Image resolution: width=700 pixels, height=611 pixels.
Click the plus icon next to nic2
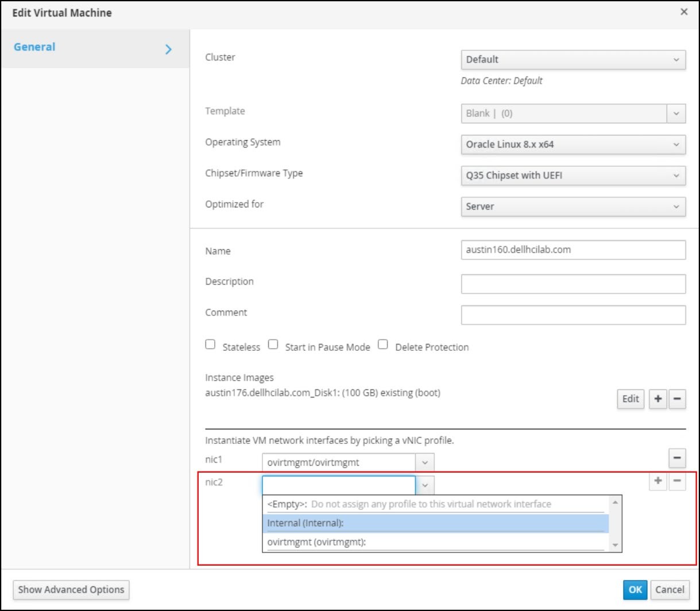point(657,482)
